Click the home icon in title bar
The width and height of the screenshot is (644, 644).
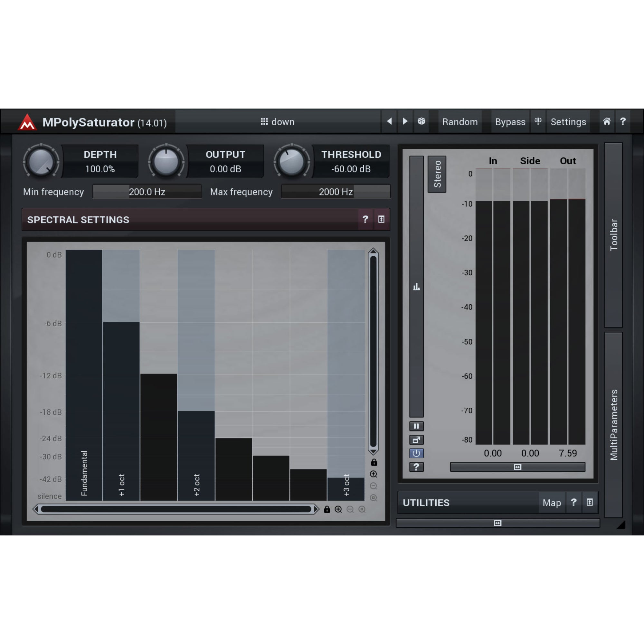pos(607,121)
